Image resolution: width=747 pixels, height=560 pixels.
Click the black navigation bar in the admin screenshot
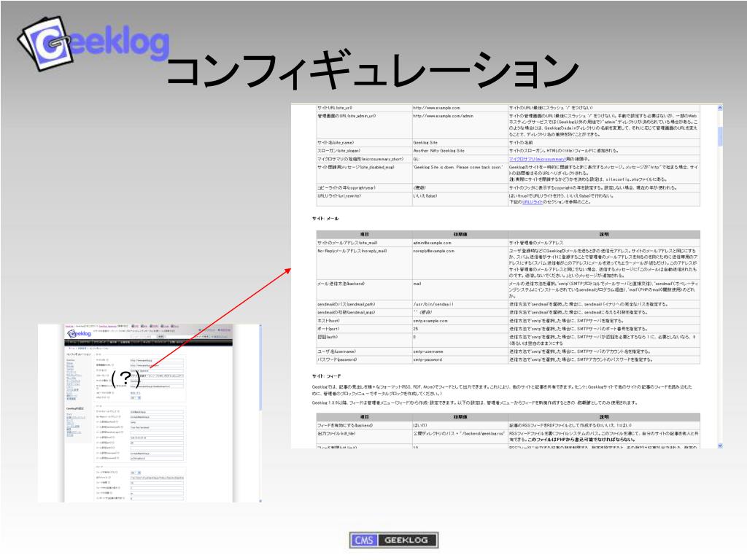pyautogui.click(x=149, y=342)
